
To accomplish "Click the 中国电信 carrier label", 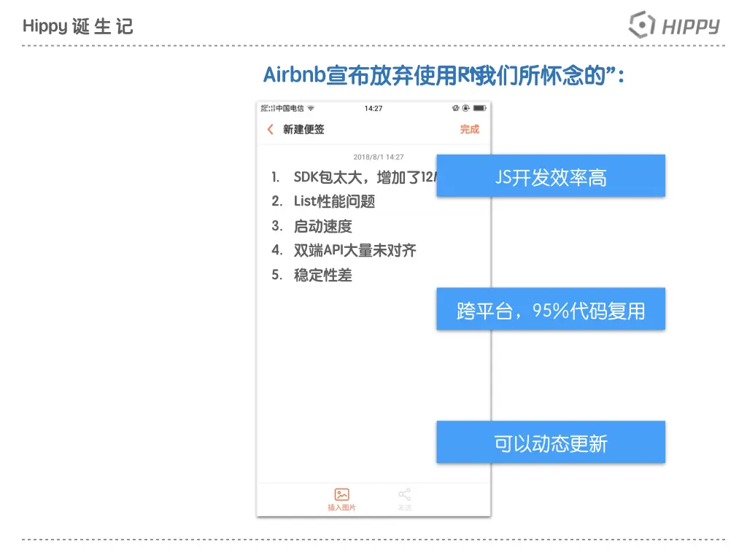I will pyautogui.click(x=290, y=108).
